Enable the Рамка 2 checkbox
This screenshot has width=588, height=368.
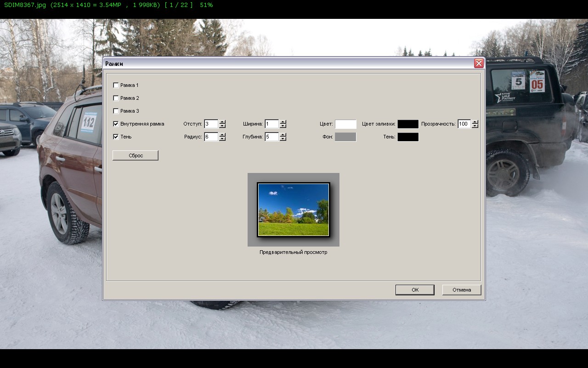click(116, 98)
